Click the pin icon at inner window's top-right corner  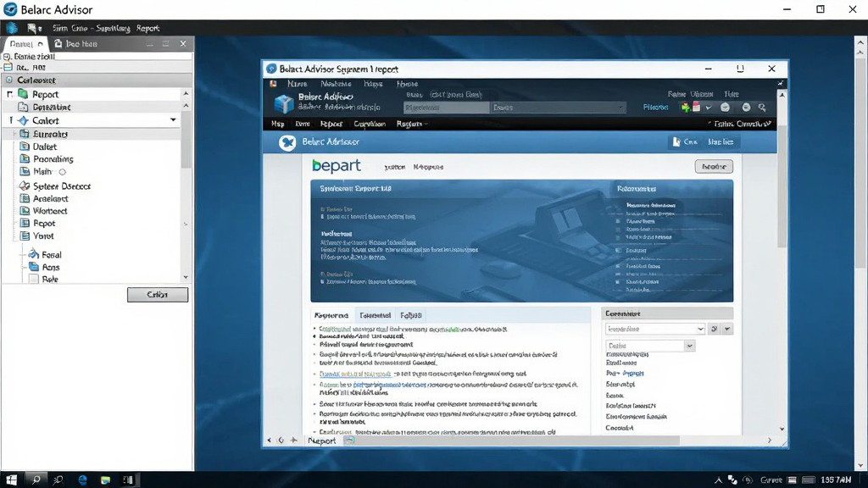coord(781,84)
